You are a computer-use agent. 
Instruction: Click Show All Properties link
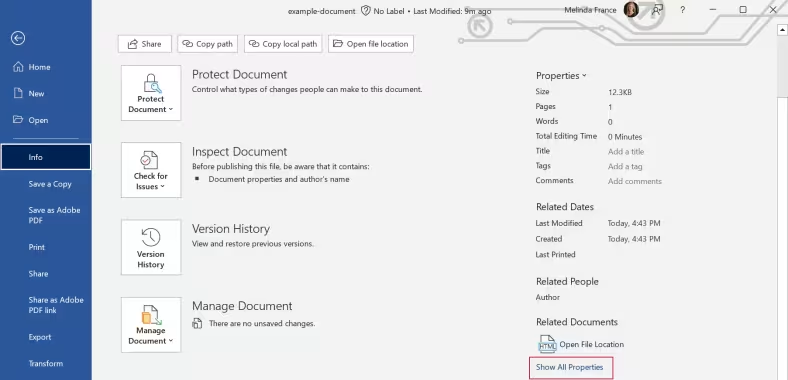click(x=569, y=367)
